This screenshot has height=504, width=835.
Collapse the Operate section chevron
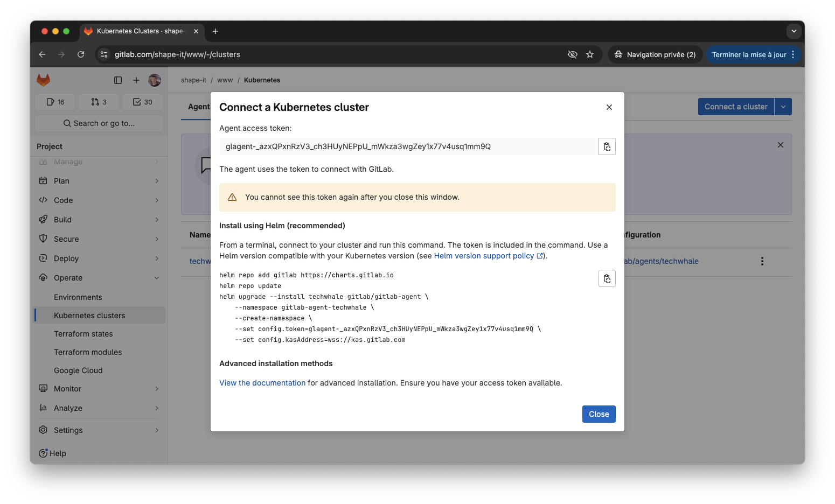[157, 278]
